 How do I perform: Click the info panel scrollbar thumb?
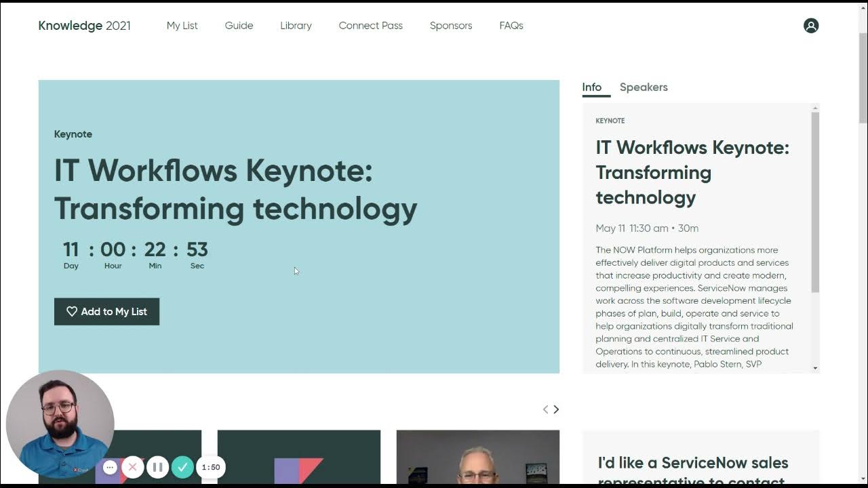click(815, 202)
